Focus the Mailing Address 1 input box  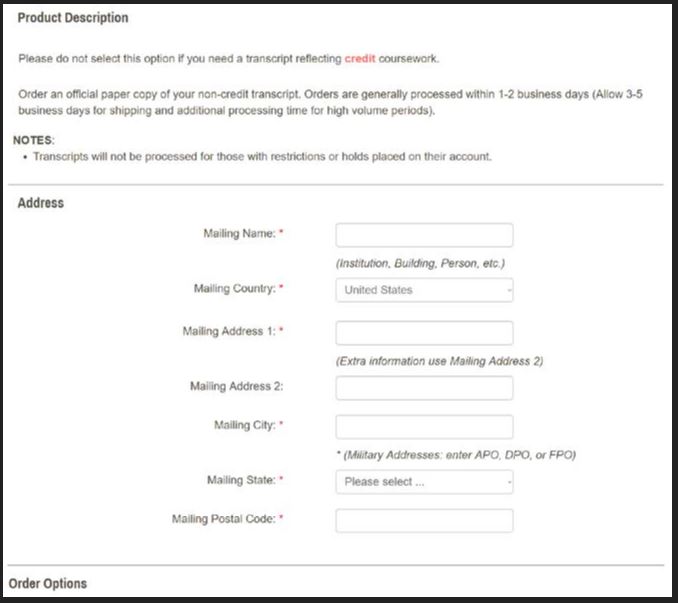424,333
